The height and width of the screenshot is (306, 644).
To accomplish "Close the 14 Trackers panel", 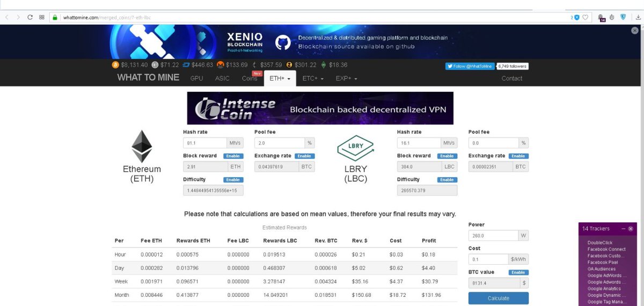I will [x=631, y=229].
